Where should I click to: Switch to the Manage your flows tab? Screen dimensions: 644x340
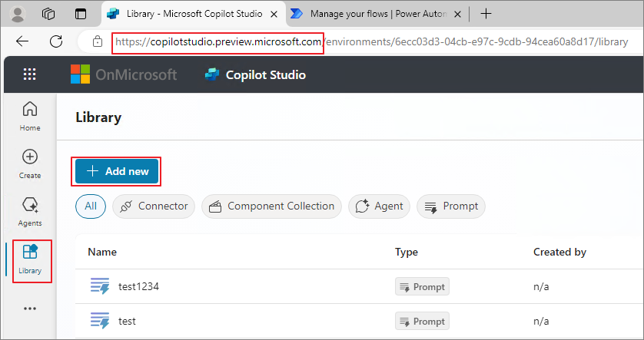(x=375, y=14)
